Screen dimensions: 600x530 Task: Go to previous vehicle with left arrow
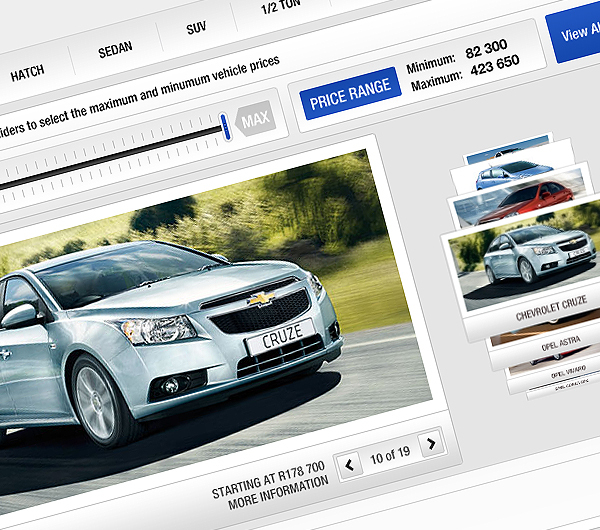coord(349,465)
